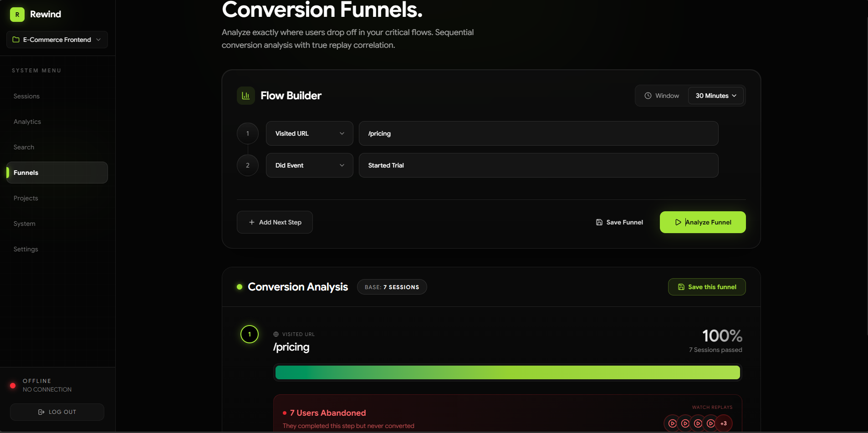
Task: Click the /pricing URL input field
Action: pos(539,133)
